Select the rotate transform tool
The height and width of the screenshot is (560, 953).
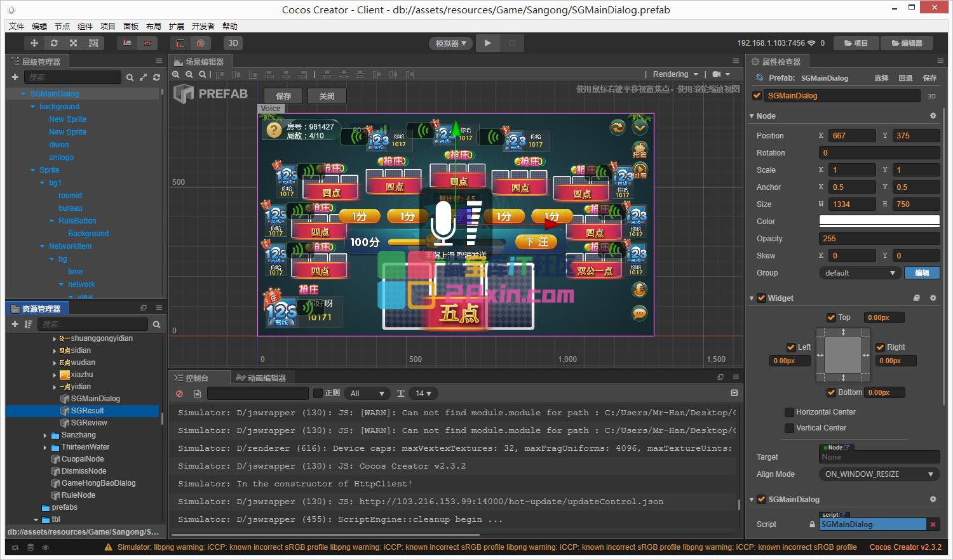(54, 43)
